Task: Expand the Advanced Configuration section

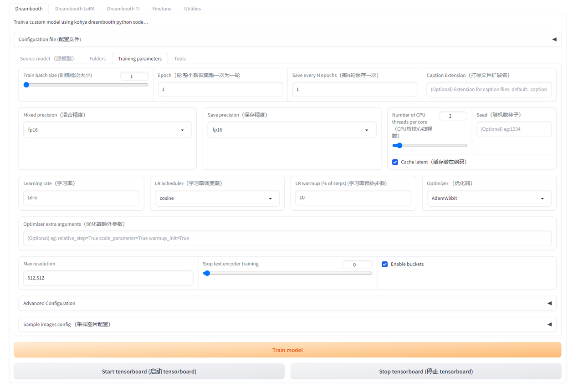Action: (x=549, y=303)
